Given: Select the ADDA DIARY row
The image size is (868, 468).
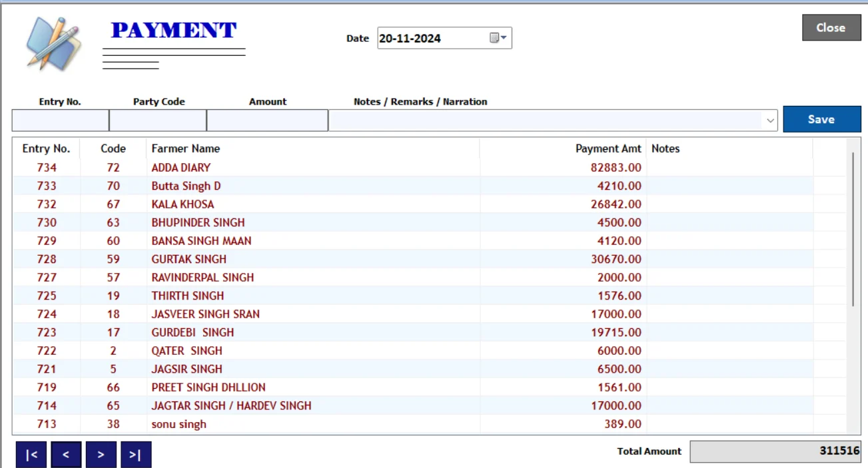Looking at the screenshot, I should point(430,168).
